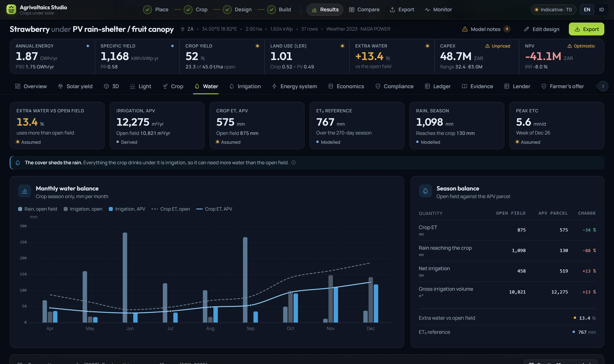Click the Model notes warning icon

click(465, 29)
